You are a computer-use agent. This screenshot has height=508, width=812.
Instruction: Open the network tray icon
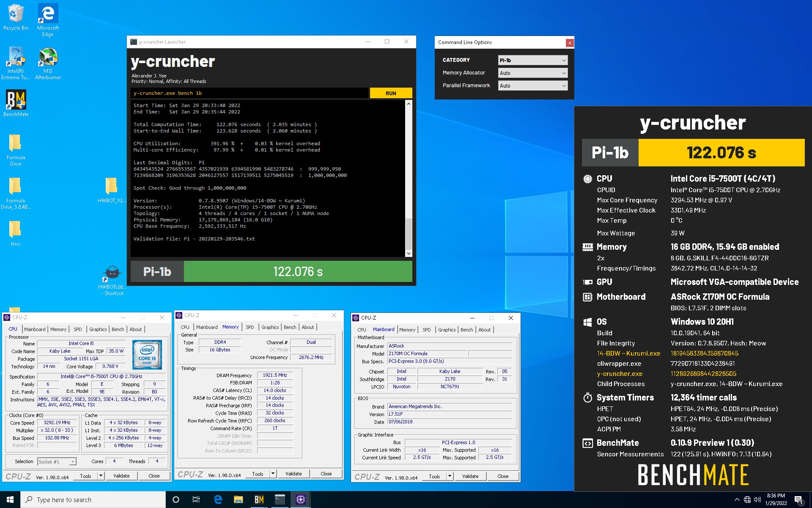tap(747, 500)
